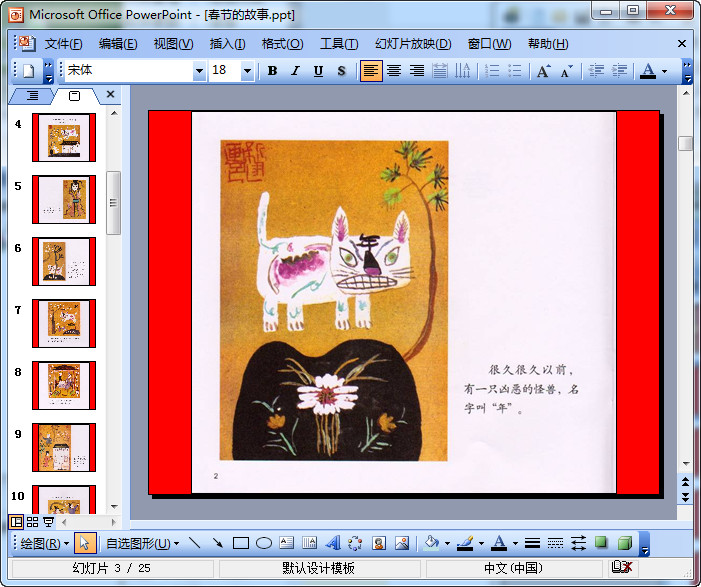Select slide 6 thumbnail
Screen dimensions: 701x587
[64, 262]
